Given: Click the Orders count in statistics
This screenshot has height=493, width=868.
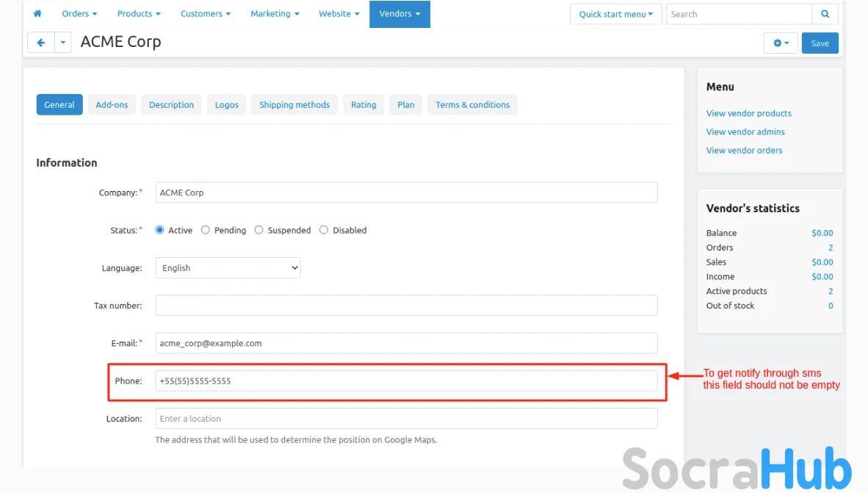Looking at the screenshot, I should (831, 248).
